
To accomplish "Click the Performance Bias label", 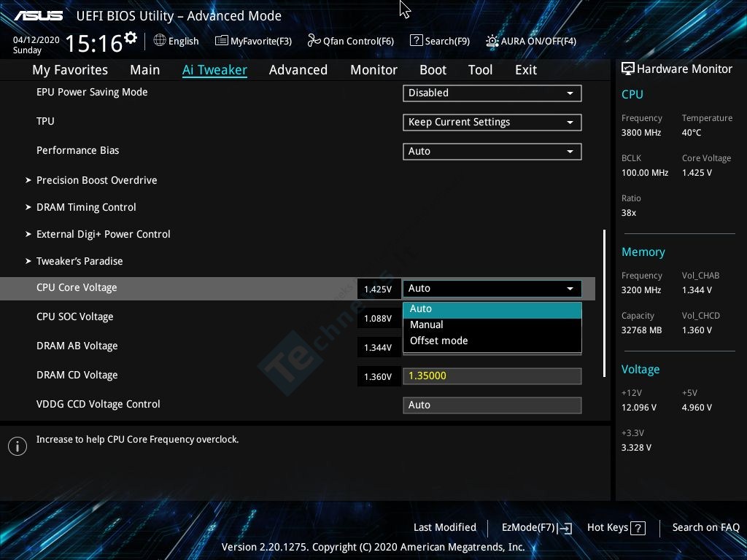I will pos(77,150).
